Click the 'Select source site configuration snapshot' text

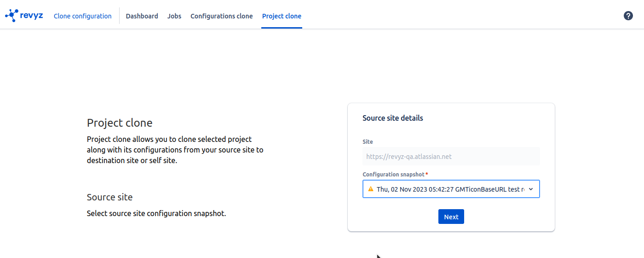pyautogui.click(x=156, y=213)
